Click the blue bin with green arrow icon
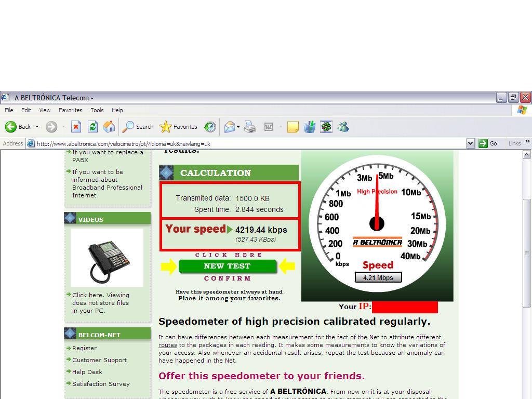The width and height of the screenshot is (532, 399). tap(310, 127)
